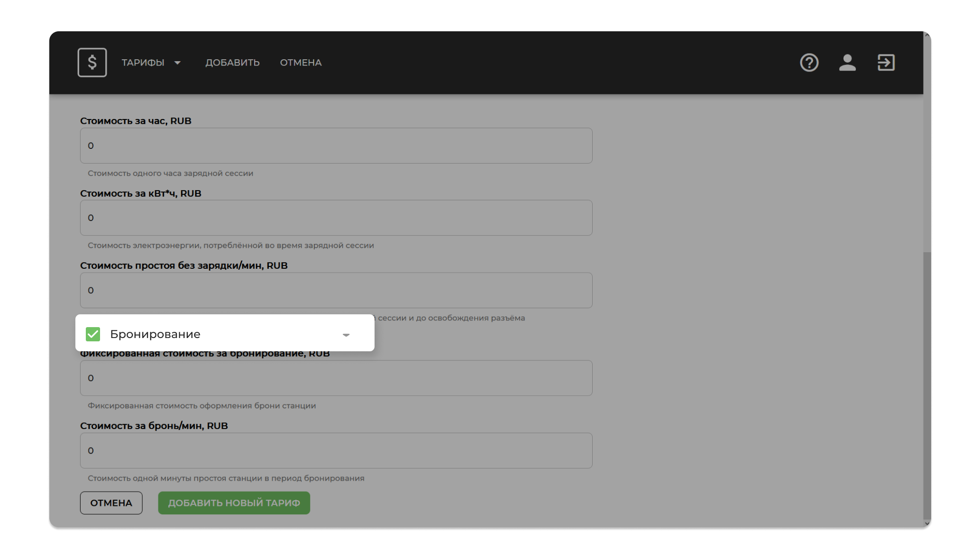980x558 pixels.
Task: Click the Стоимость за бронь/мин input field
Action: (x=336, y=450)
